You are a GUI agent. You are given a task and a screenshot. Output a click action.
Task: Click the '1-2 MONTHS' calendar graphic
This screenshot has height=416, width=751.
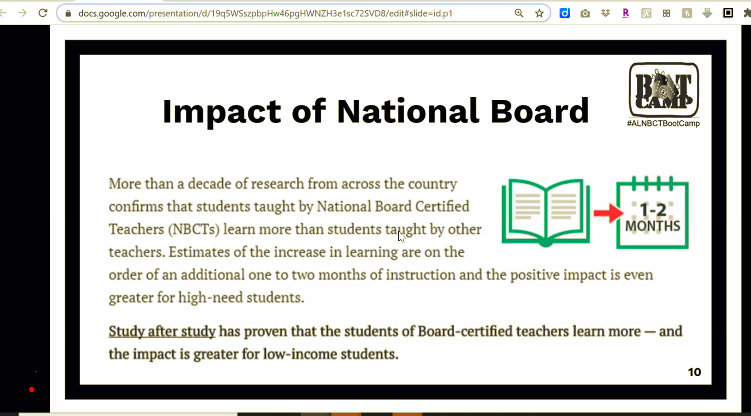652,213
